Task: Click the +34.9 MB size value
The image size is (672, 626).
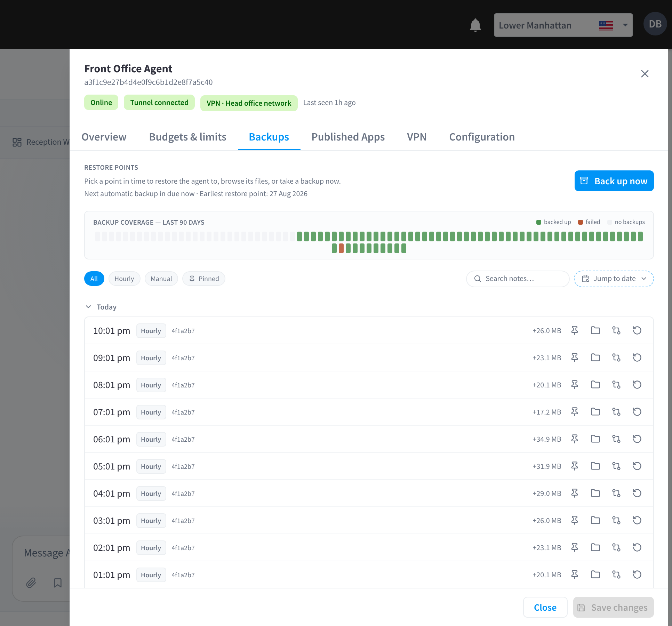Action: (547, 439)
